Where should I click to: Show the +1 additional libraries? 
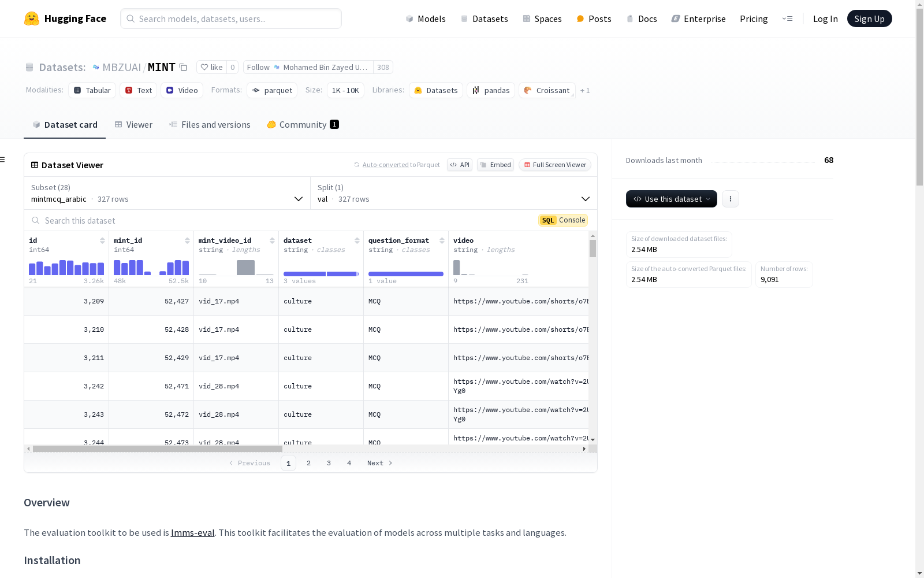[x=585, y=90]
